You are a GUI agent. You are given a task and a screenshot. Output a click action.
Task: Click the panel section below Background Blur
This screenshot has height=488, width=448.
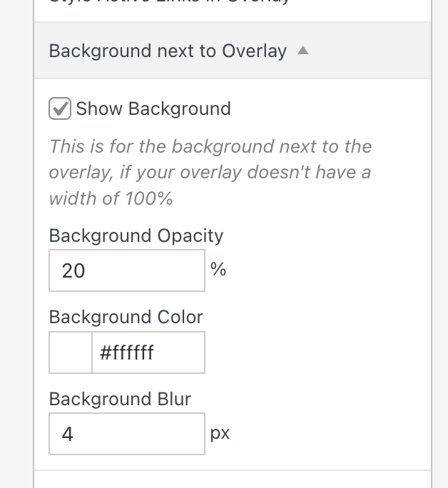point(233,480)
